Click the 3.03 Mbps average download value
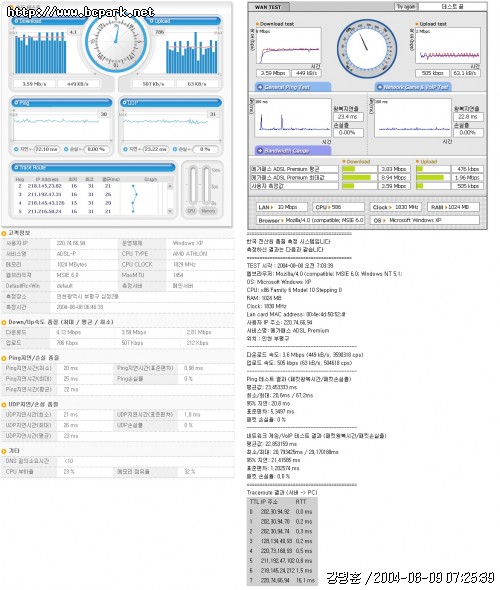Viewport: 500px width, 590px height. (x=394, y=169)
